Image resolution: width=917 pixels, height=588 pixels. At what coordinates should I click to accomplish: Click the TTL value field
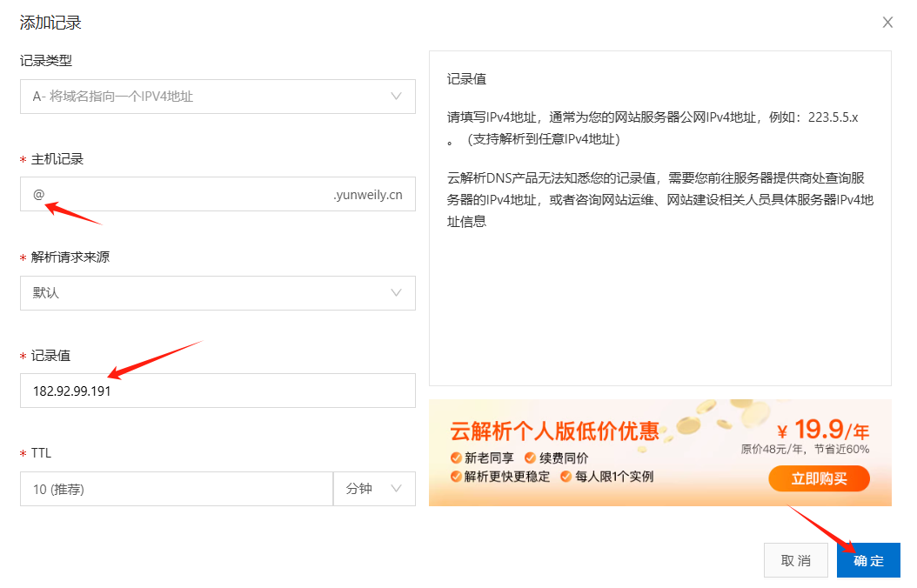click(x=176, y=489)
